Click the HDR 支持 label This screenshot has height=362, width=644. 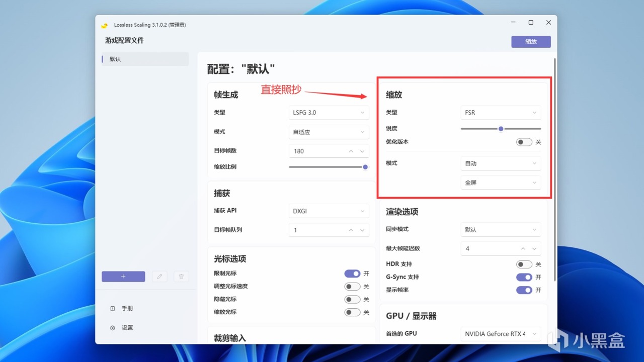pos(399,264)
